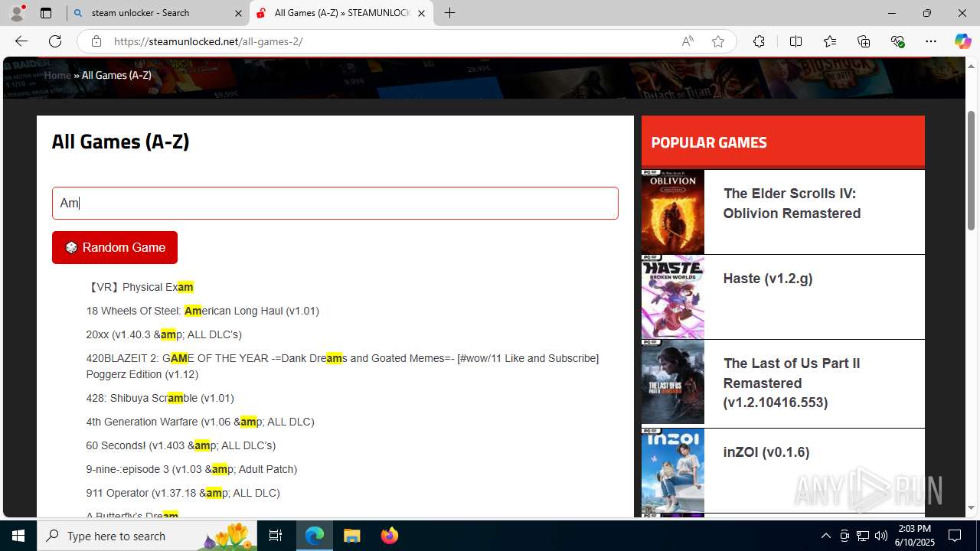
Task: Click the browser profile avatar icon
Action: point(17,13)
